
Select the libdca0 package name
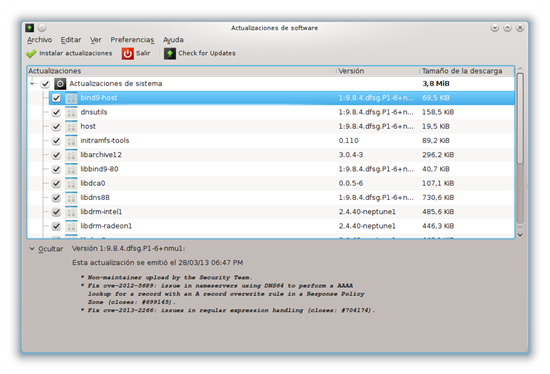93,183
